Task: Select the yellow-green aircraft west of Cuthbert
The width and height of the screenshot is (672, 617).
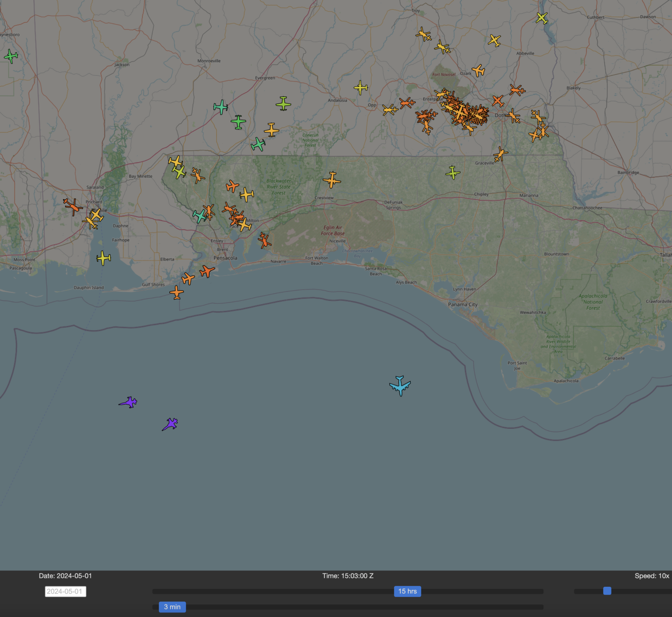Action: (542, 18)
